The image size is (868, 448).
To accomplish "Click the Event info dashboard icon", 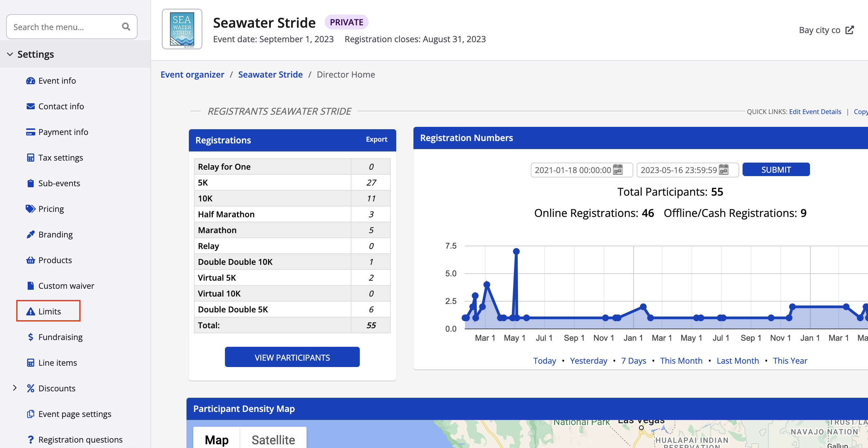I will [x=30, y=81].
